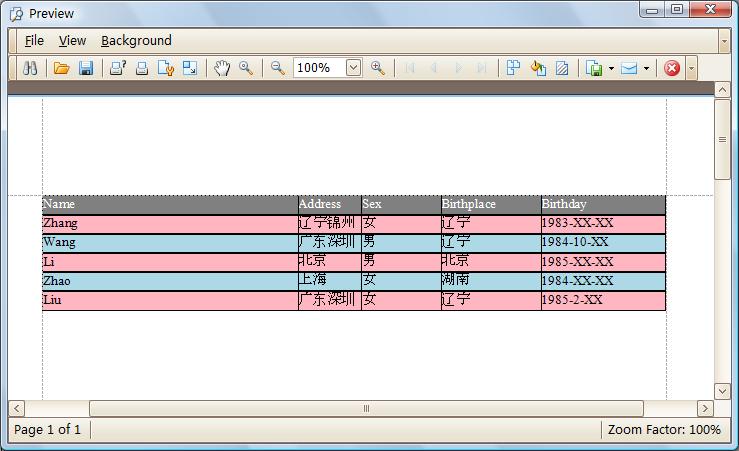Click the Background Color paint bucket icon

click(538, 68)
